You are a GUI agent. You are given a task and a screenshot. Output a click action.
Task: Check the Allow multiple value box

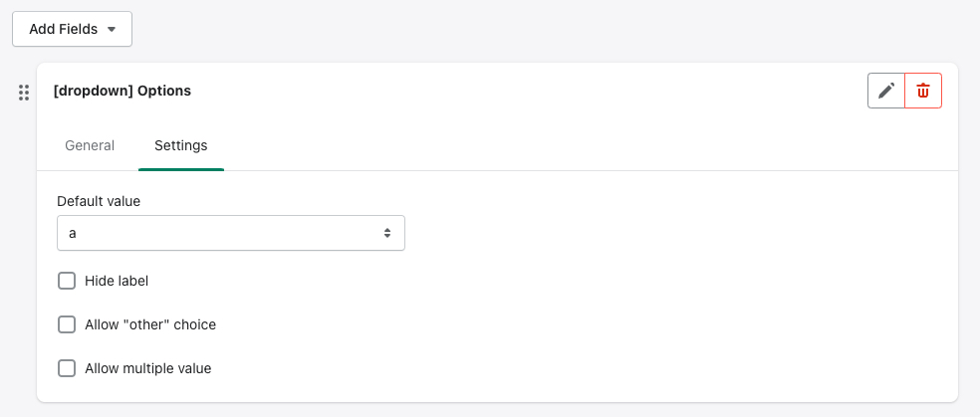[x=67, y=368]
